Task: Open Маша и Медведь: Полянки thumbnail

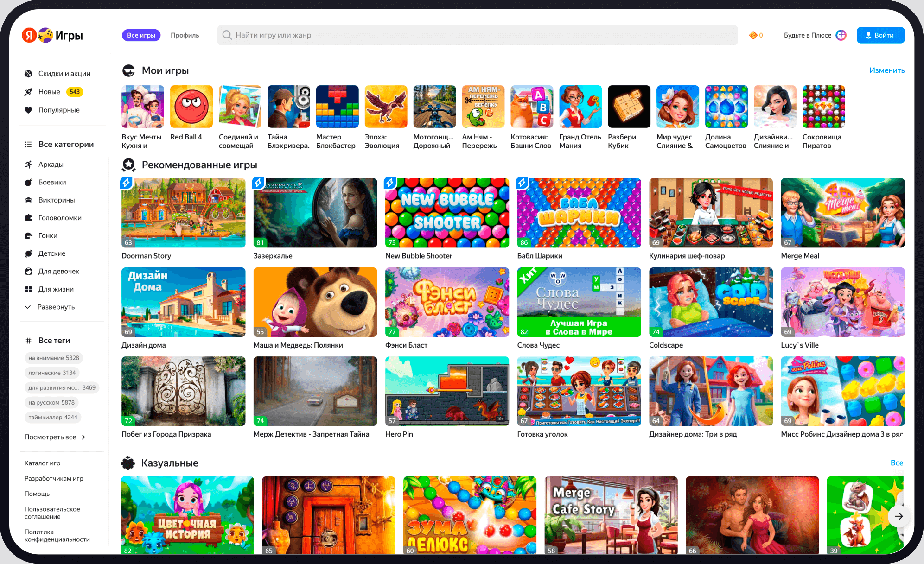Action: [x=315, y=302]
